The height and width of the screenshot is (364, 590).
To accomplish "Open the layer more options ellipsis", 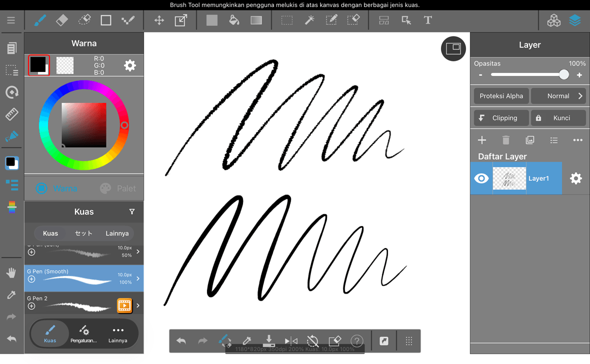I will pyautogui.click(x=577, y=140).
